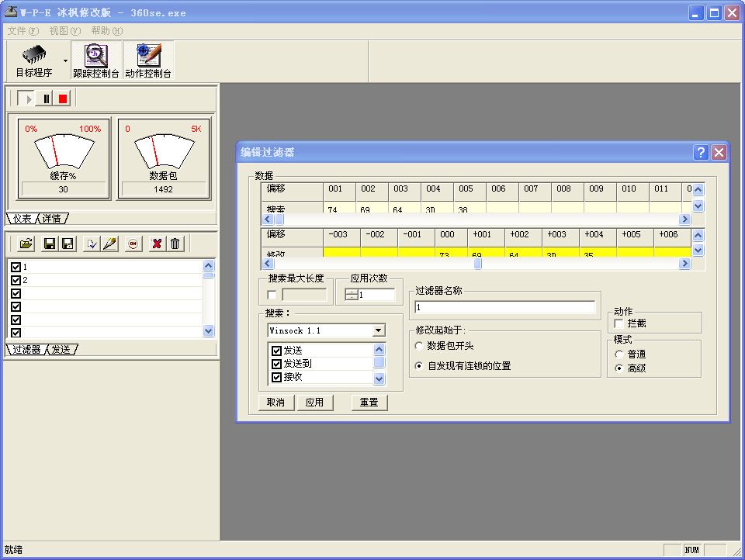Click down arrow of 修改 grid vertical scrollbar

[x=698, y=251]
